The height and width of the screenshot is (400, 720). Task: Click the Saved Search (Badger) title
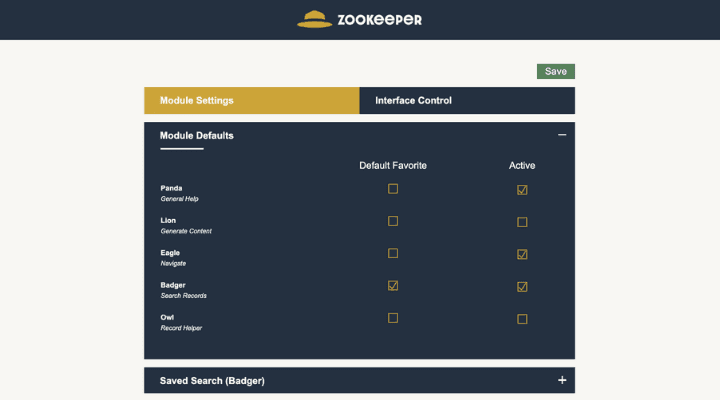point(212,381)
